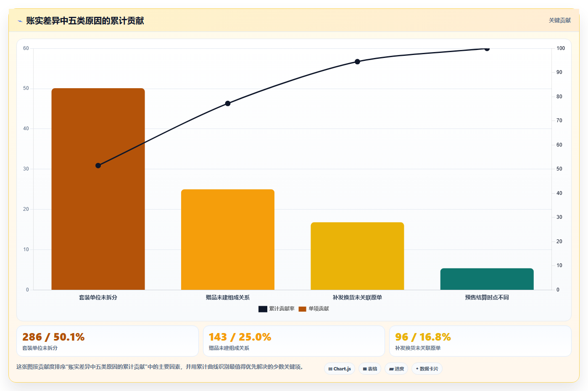Click cumulative line point above 补发换货未关联原单
Image resolution: width=588 pixels, height=391 pixels.
point(357,62)
